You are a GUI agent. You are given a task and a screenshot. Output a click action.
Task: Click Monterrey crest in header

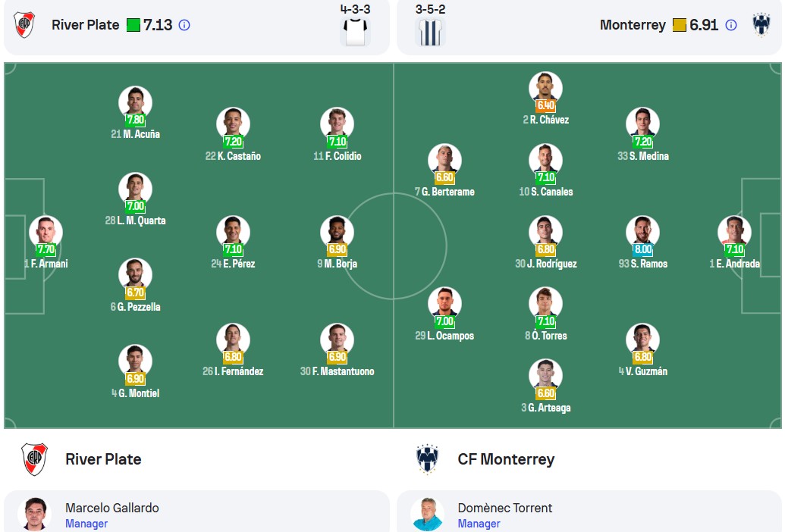point(761,24)
